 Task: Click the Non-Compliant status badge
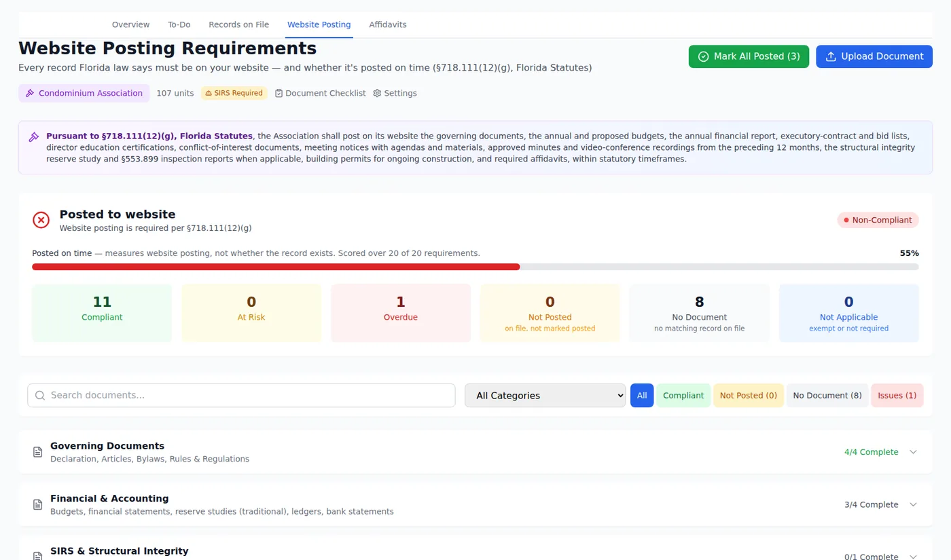pos(878,220)
